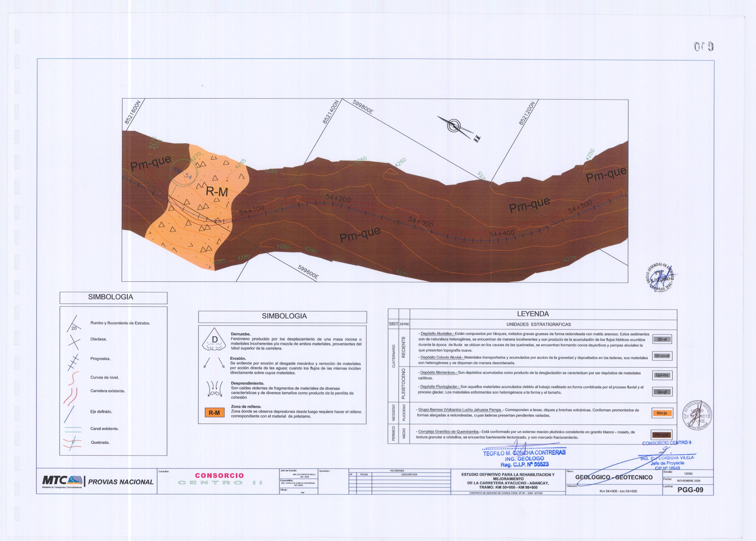
Task: Click the REVISIONES table header
Action: (397, 471)
